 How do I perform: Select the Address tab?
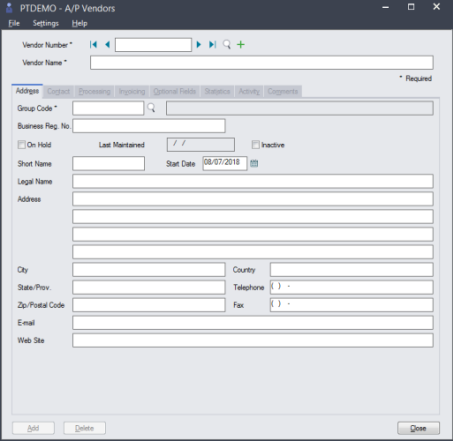point(27,91)
